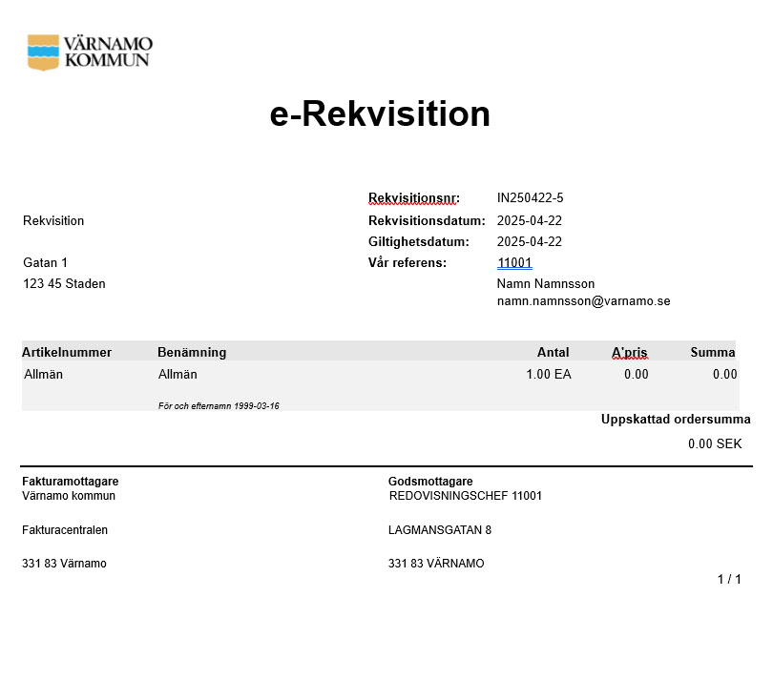Select REDOVISNINGSCHEF 11001 text

(x=466, y=496)
